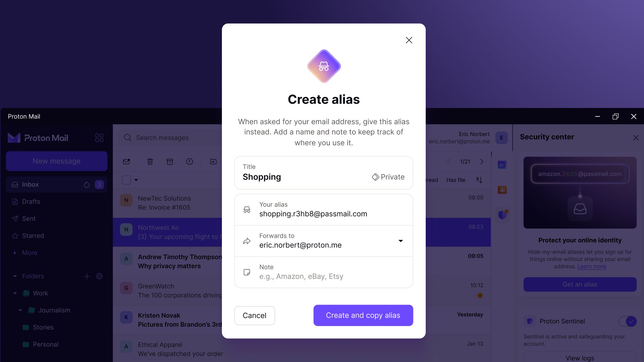Screen dimensions: 644x362
Task: Toggle Private label on Shopping alias
Action: (388, 176)
